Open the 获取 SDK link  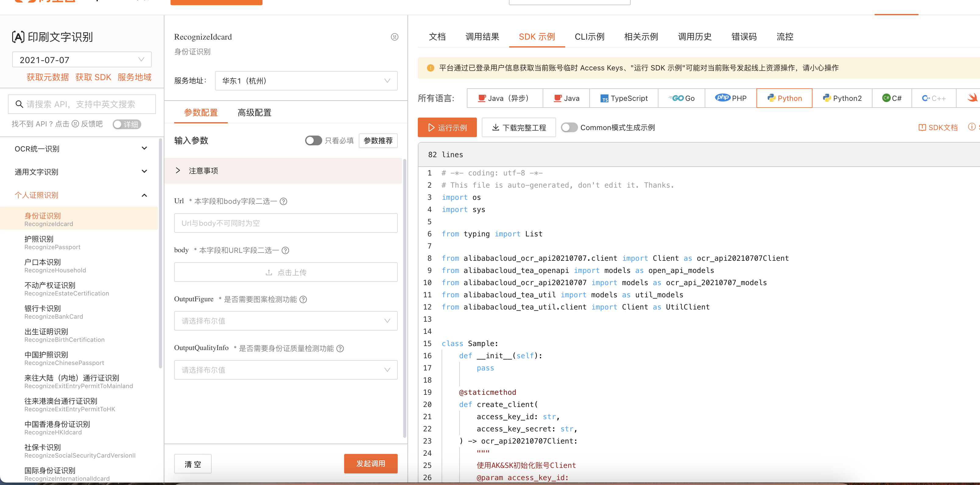[93, 77]
